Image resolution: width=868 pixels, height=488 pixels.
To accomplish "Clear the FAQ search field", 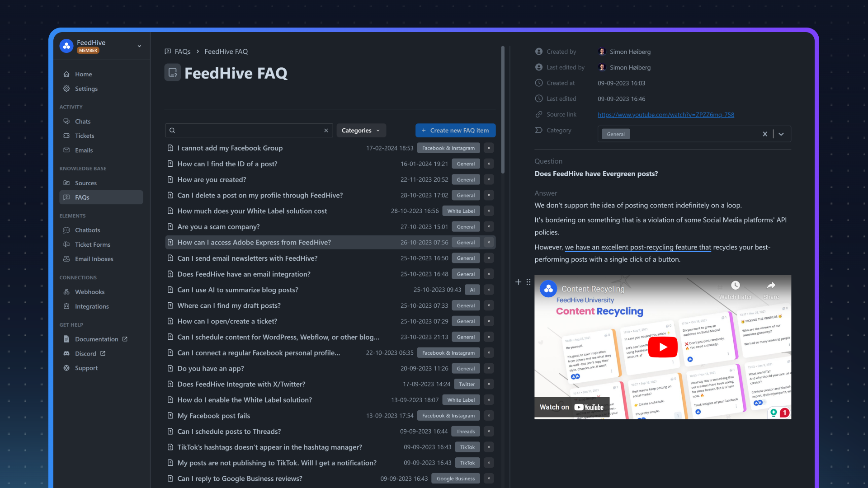I will [x=326, y=131].
